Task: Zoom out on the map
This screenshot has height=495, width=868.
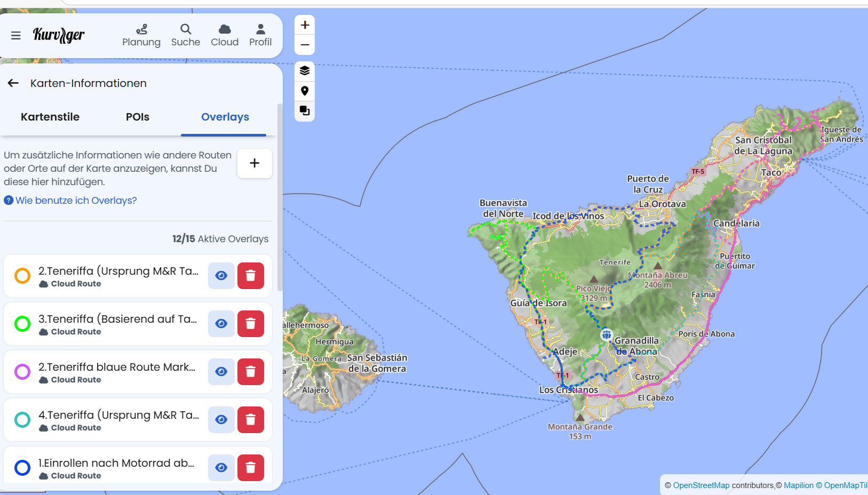Action: pyautogui.click(x=305, y=45)
